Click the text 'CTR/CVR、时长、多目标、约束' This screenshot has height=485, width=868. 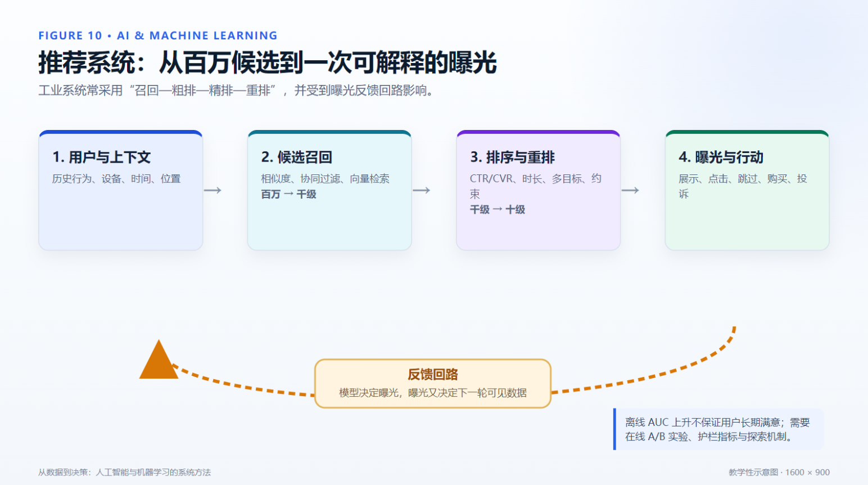(x=536, y=186)
